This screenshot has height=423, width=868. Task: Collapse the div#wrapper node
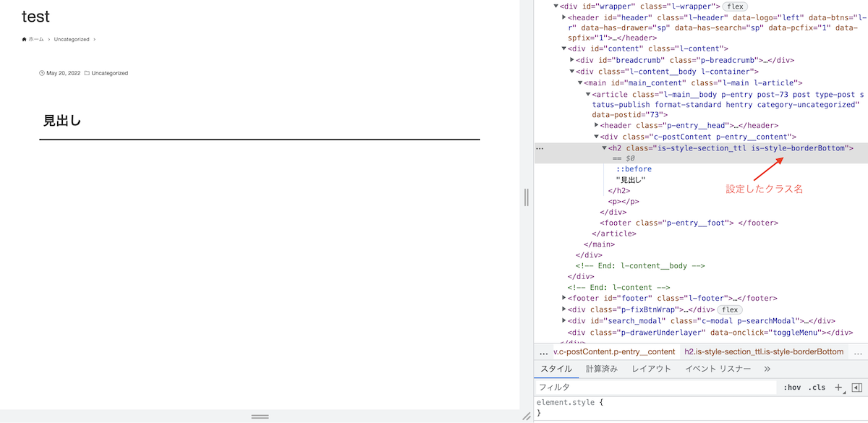pyautogui.click(x=556, y=6)
